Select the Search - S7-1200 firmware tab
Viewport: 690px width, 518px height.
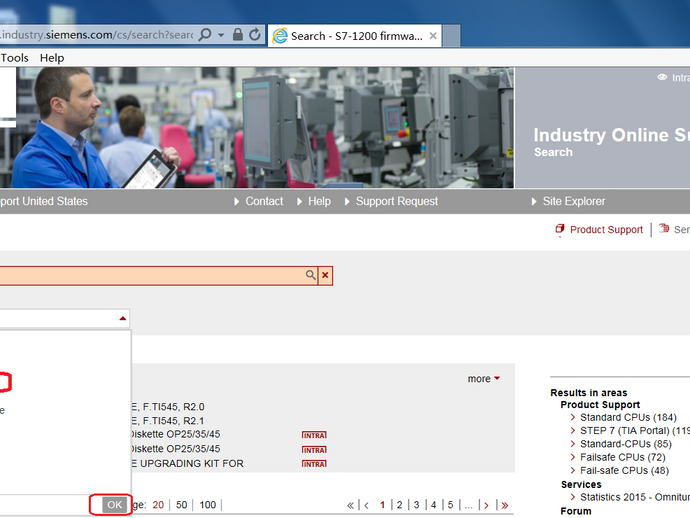(x=354, y=36)
